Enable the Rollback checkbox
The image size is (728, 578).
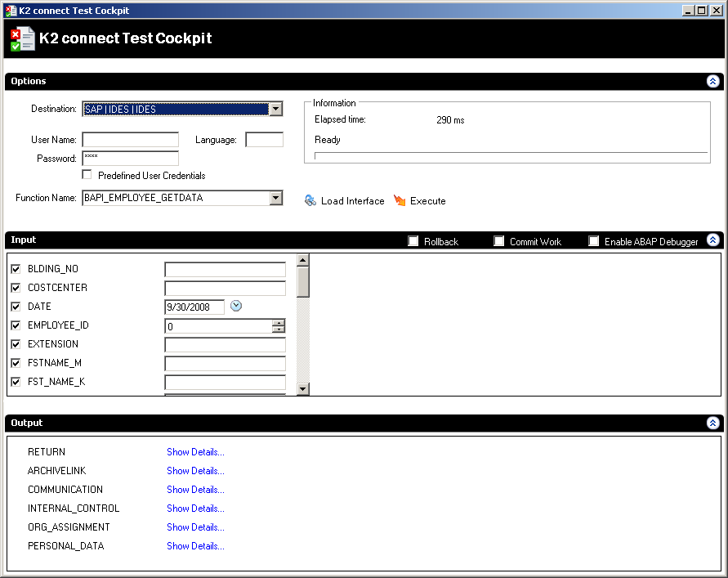coord(413,241)
